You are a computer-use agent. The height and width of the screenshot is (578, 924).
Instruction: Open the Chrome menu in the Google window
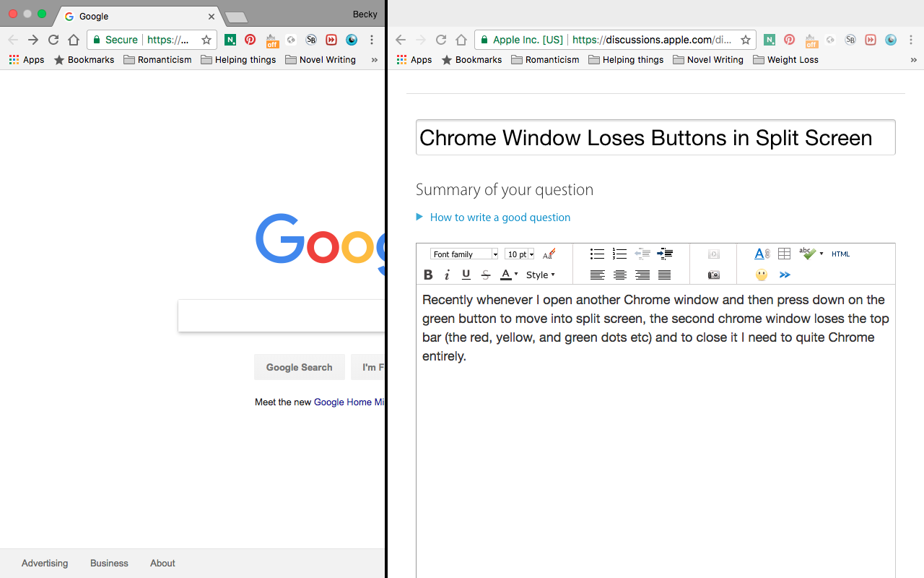click(372, 40)
